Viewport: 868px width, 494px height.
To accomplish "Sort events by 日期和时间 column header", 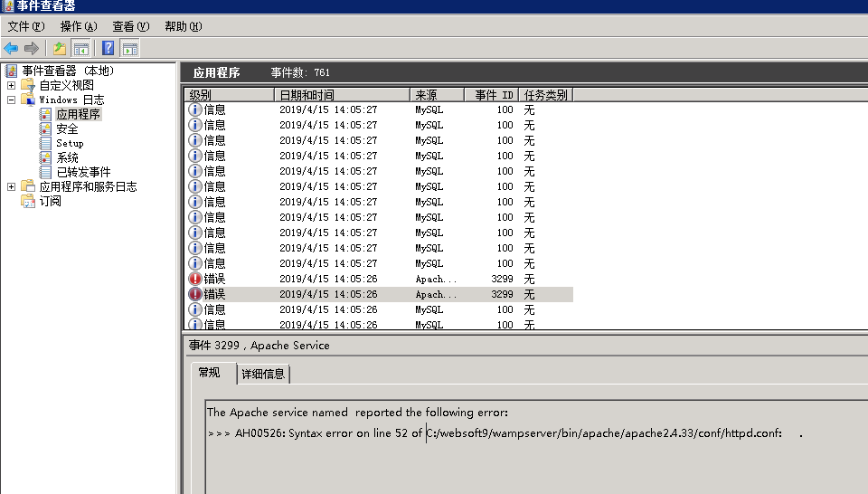I will click(342, 95).
